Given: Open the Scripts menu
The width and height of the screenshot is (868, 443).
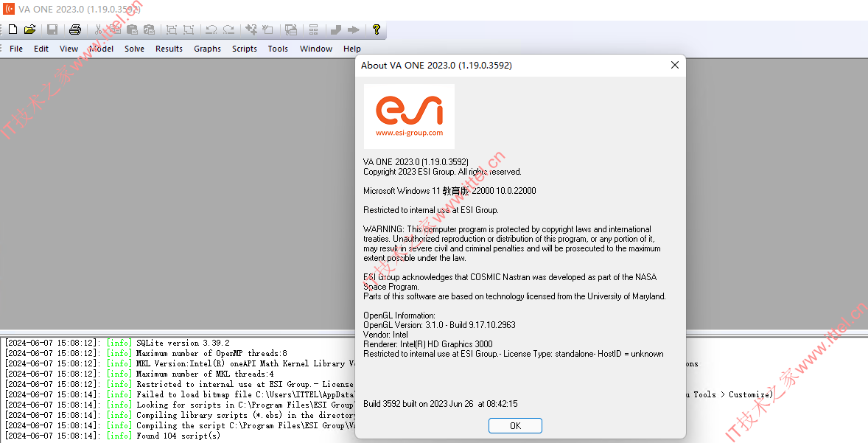Looking at the screenshot, I should pos(244,49).
